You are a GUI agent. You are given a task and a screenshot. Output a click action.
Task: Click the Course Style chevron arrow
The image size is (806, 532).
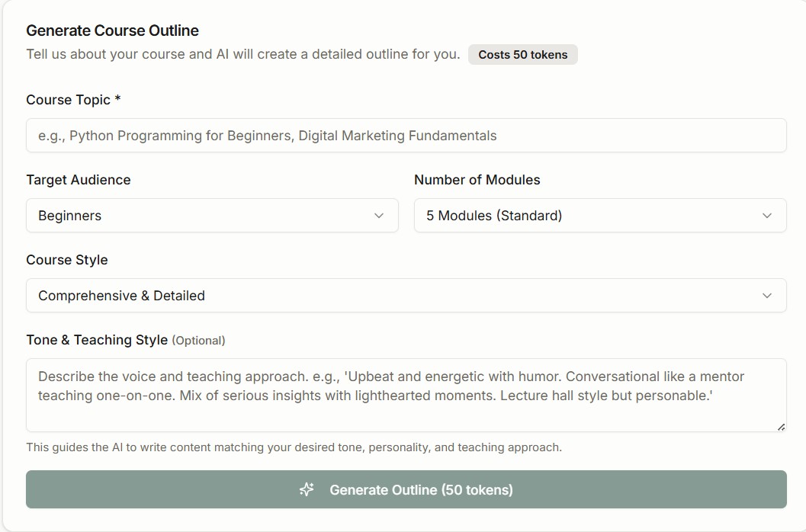[x=767, y=296]
